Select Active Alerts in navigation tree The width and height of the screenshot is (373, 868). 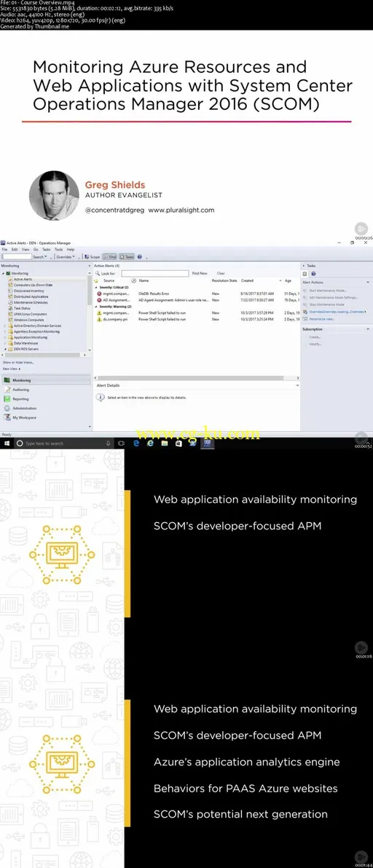coord(23,279)
